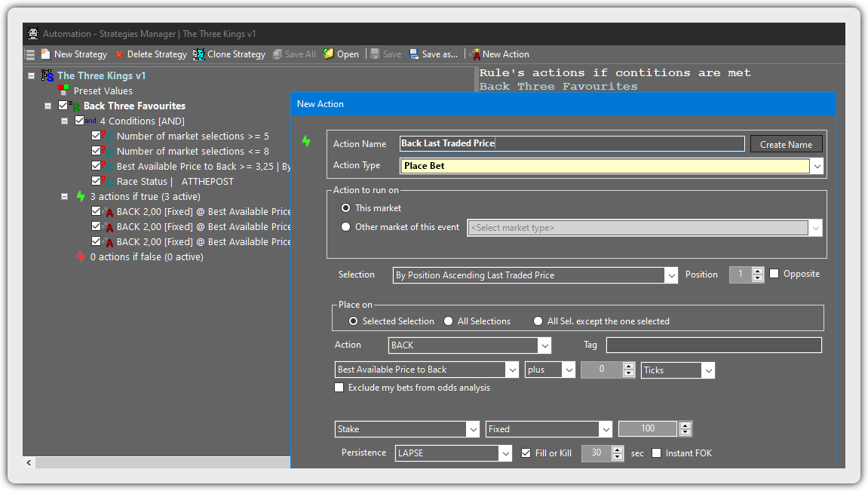Viewport: 868px width, 491px height.
Task: Enable the Instant FOK checkbox
Action: pyautogui.click(x=657, y=453)
